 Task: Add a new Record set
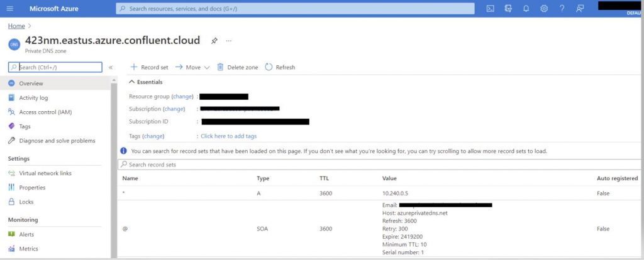149,67
